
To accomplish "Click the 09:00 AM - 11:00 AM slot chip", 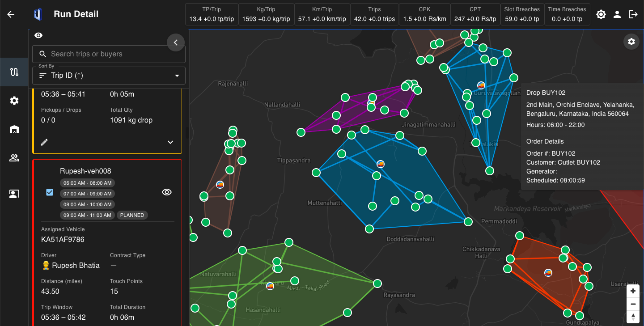I will tap(88, 215).
